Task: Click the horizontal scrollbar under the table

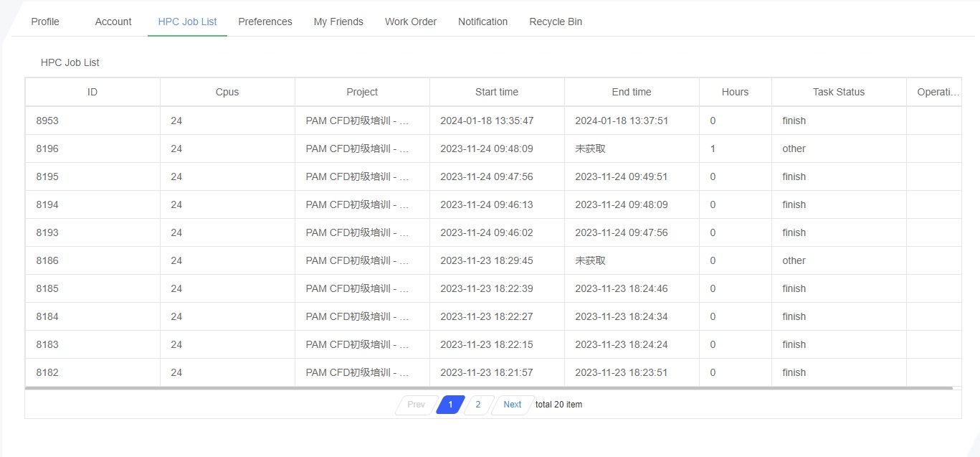Action: [489, 388]
